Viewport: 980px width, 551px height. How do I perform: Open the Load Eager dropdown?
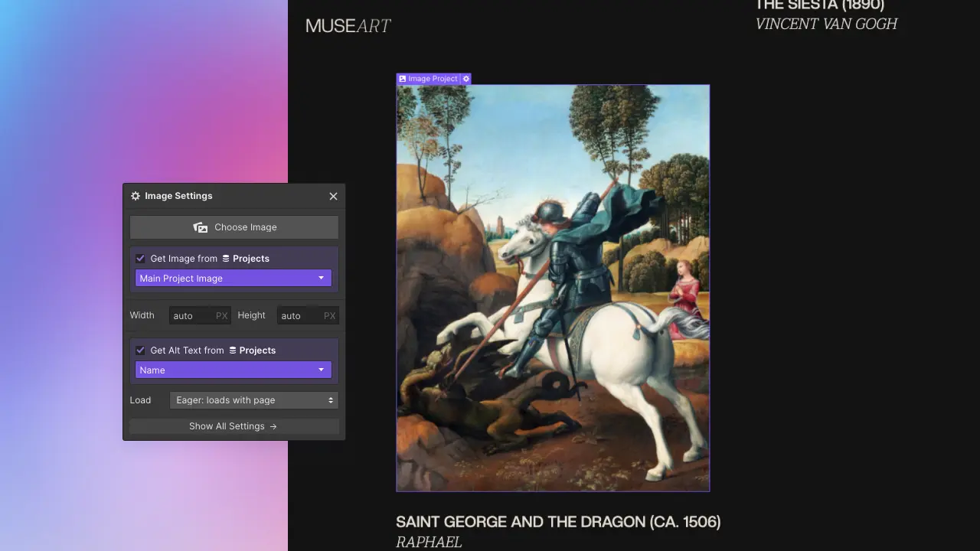(x=253, y=400)
